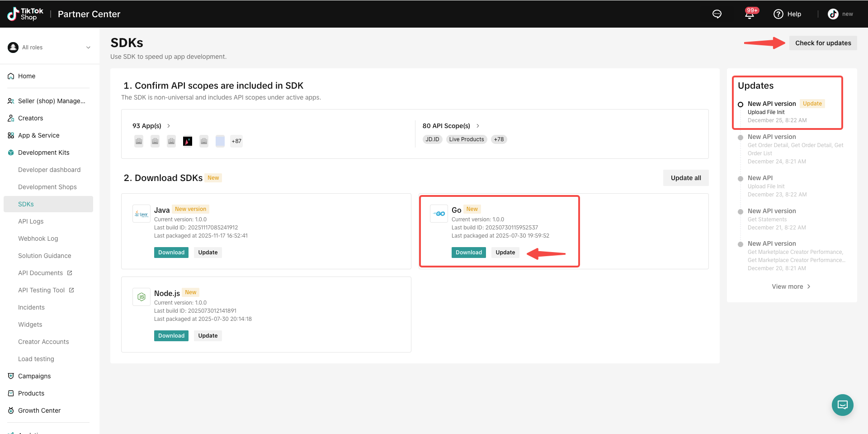Click the Java logo icon

(x=142, y=214)
